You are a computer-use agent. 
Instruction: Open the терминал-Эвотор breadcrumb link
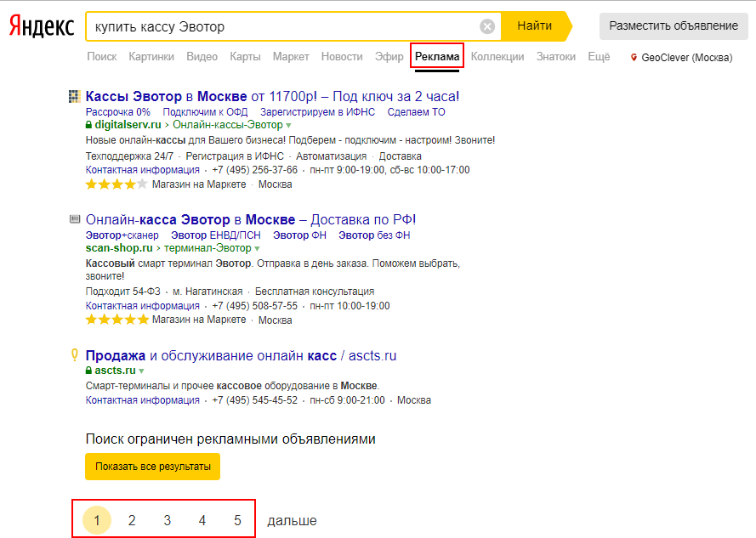pyautogui.click(x=207, y=248)
